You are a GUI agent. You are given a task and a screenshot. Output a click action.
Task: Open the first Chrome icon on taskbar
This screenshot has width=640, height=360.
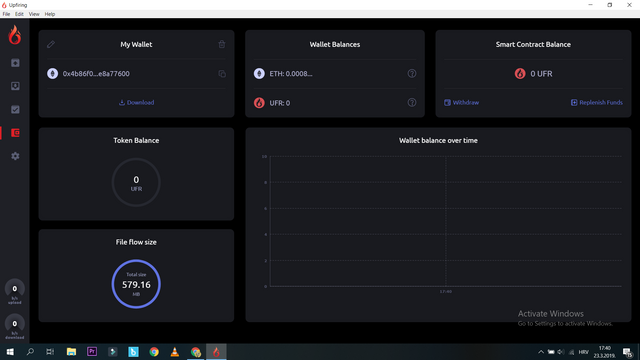click(154, 351)
